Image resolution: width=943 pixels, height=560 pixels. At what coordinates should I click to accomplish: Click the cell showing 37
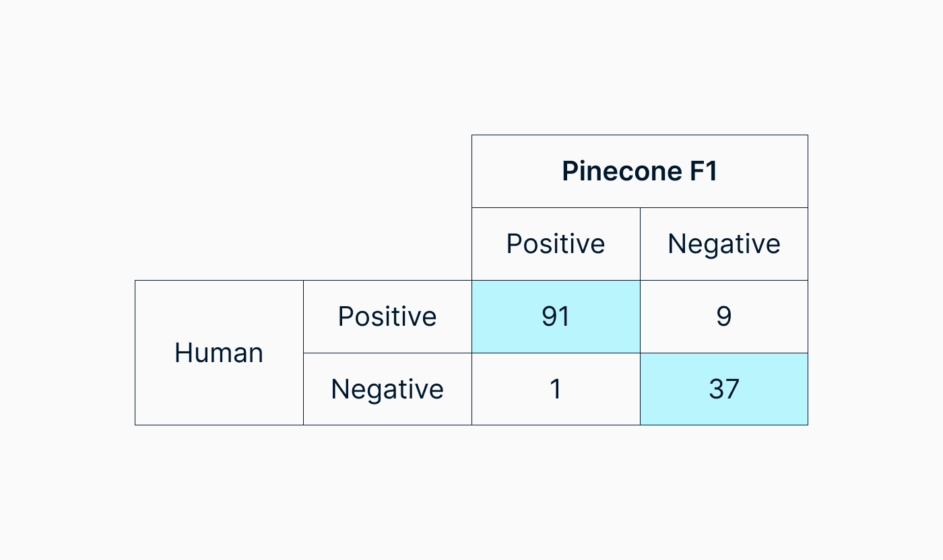tap(723, 389)
